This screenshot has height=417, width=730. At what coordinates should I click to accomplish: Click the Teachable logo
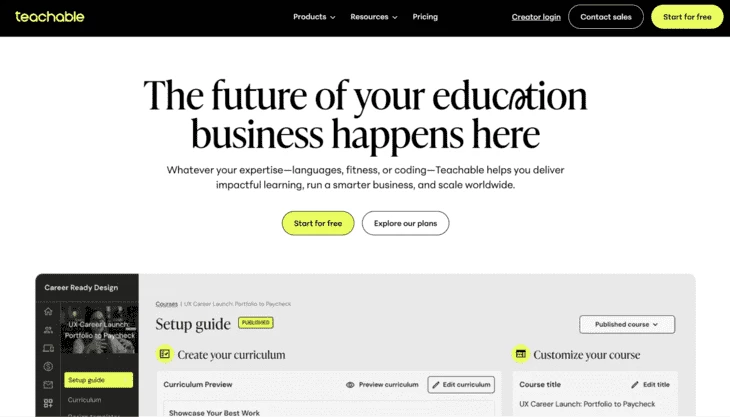[x=49, y=17]
